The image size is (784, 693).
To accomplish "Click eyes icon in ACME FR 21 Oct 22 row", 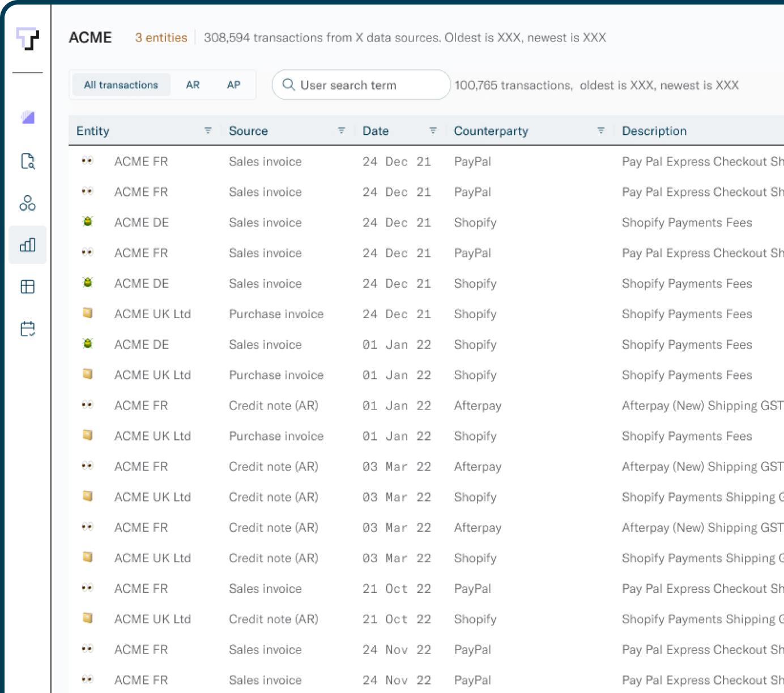I will click(87, 588).
